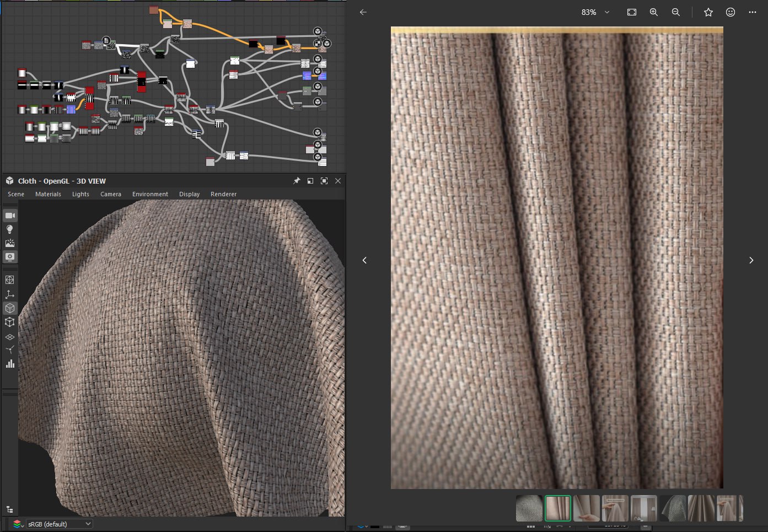Click the three-way pivot axis icon
Screen dimensions: 768x532
[x=10, y=350]
